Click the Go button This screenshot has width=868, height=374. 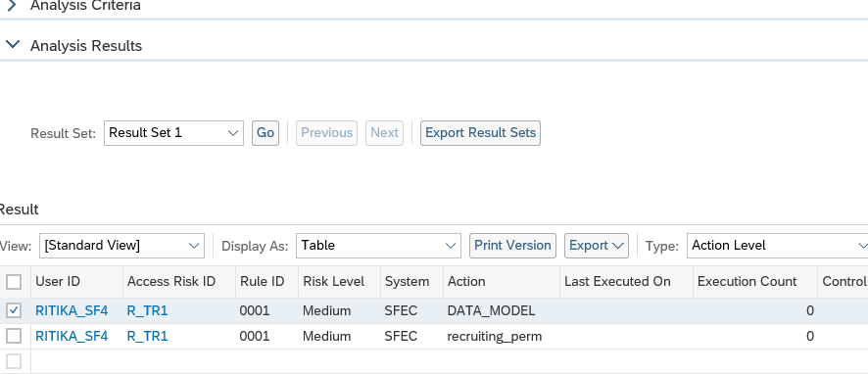point(265,133)
